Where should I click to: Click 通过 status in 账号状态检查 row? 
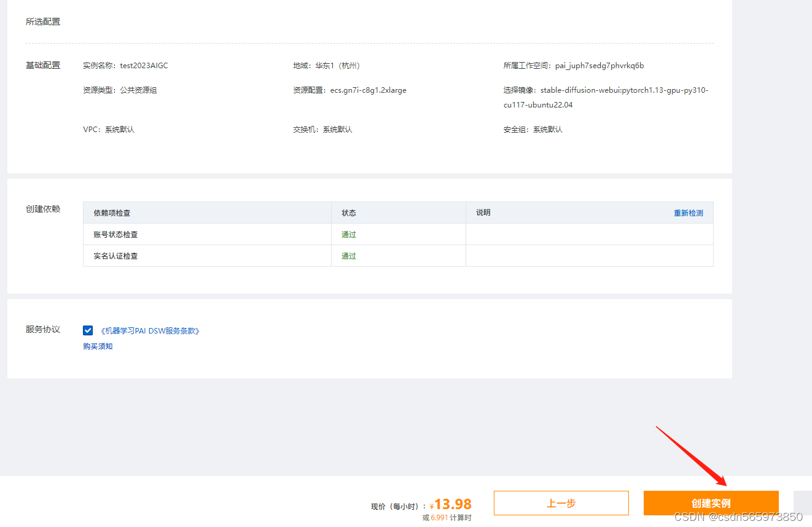point(349,235)
